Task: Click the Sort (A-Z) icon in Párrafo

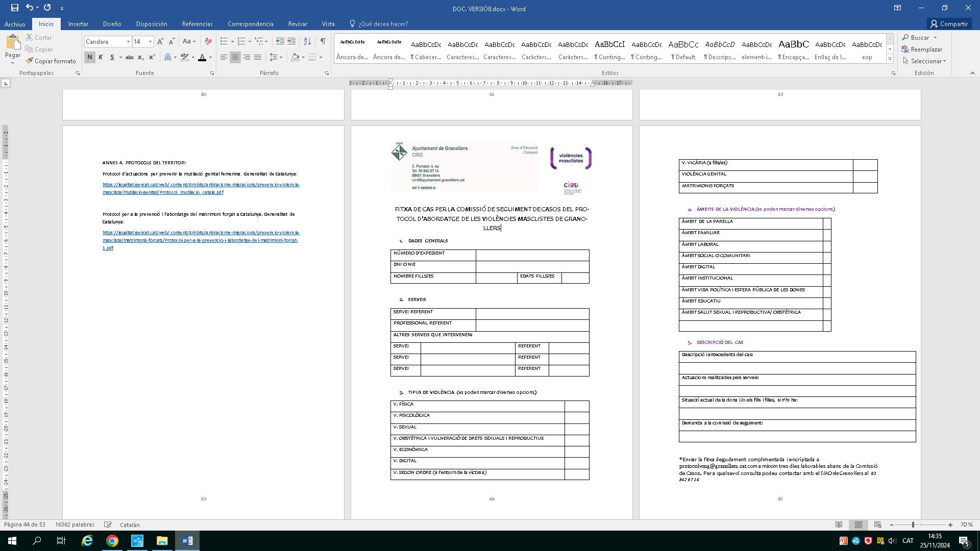Action: tap(307, 41)
